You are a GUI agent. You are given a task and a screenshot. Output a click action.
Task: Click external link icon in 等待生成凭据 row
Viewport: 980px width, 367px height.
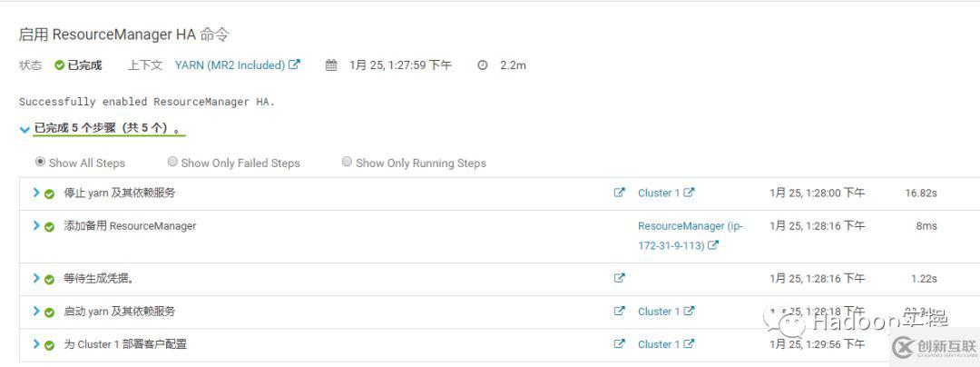coord(619,278)
